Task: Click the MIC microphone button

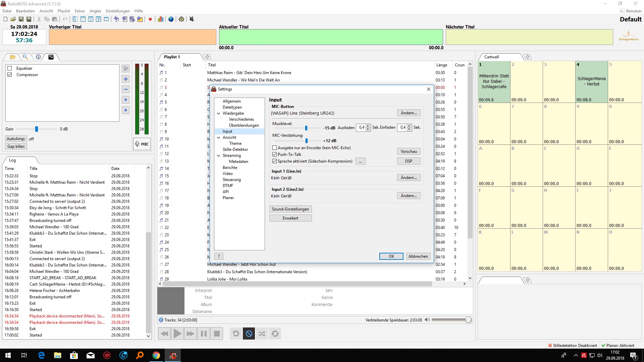Action: point(142,144)
